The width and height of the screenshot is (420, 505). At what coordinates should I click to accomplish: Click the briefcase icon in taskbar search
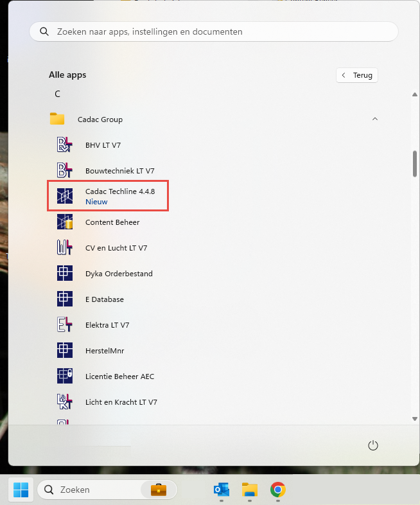click(159, 490)
